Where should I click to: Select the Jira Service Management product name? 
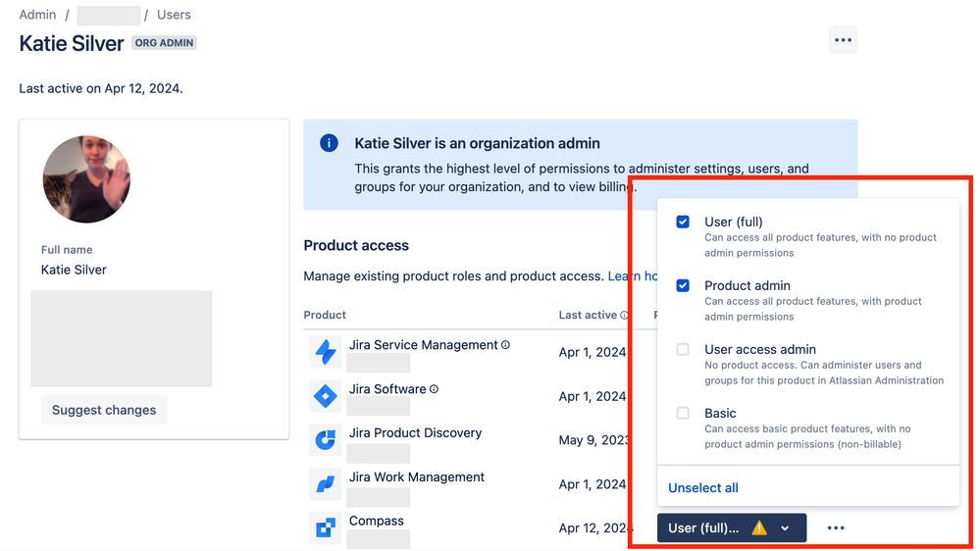click(423, 345)
